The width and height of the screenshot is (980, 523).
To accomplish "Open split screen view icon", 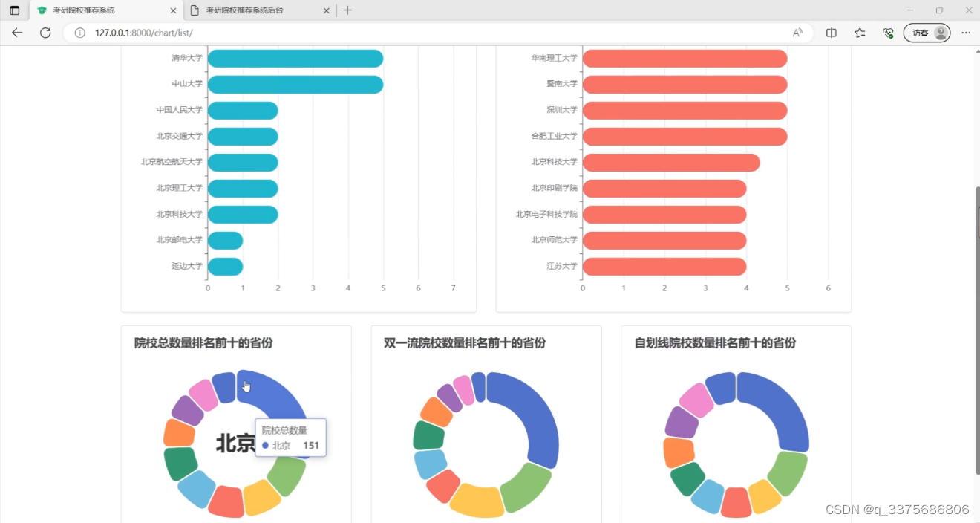I will tap(832, 33).
